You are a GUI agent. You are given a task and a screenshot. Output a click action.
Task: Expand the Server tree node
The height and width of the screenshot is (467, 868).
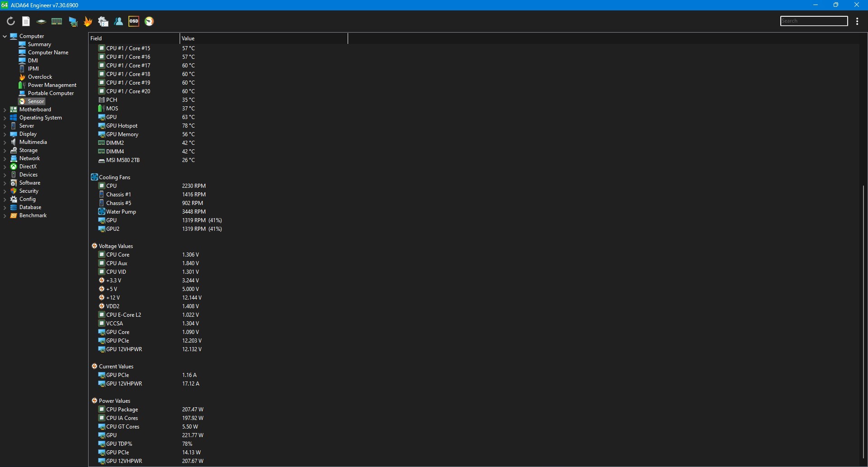point(5,126)
